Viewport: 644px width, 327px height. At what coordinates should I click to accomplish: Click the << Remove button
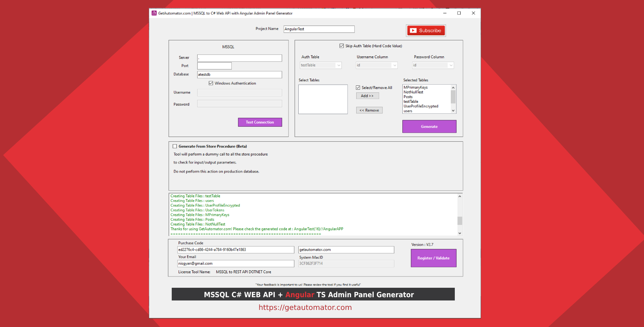pos(369,110)
